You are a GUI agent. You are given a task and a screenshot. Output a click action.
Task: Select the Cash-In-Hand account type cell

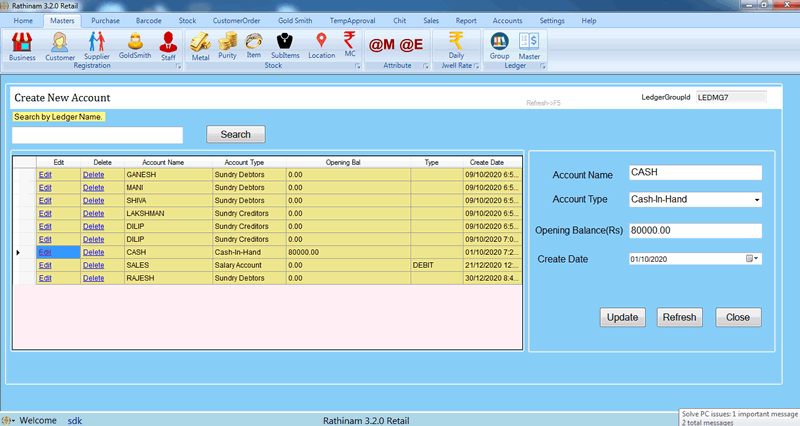coord(249,252)
